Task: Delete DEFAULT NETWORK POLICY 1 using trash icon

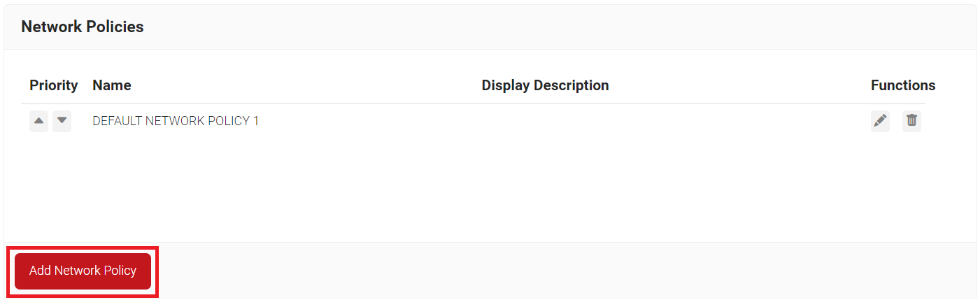Action: [x=911, y=121]
